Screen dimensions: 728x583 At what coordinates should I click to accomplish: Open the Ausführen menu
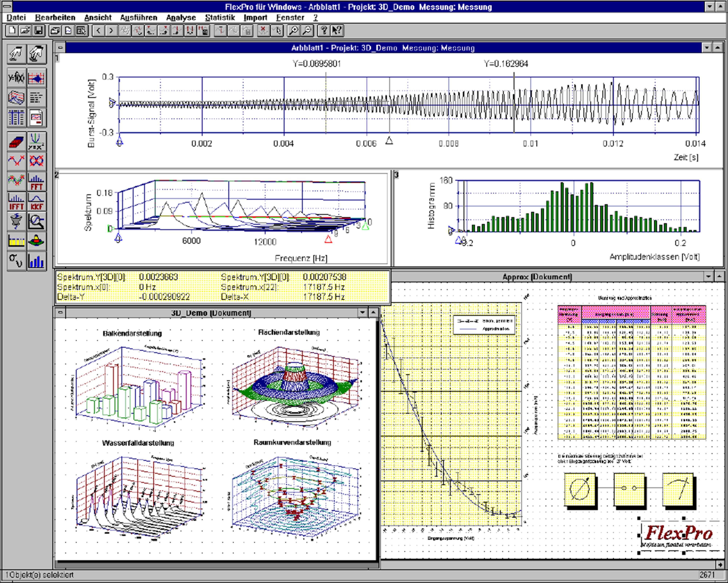pyautogui.click(x=139, y=17)
